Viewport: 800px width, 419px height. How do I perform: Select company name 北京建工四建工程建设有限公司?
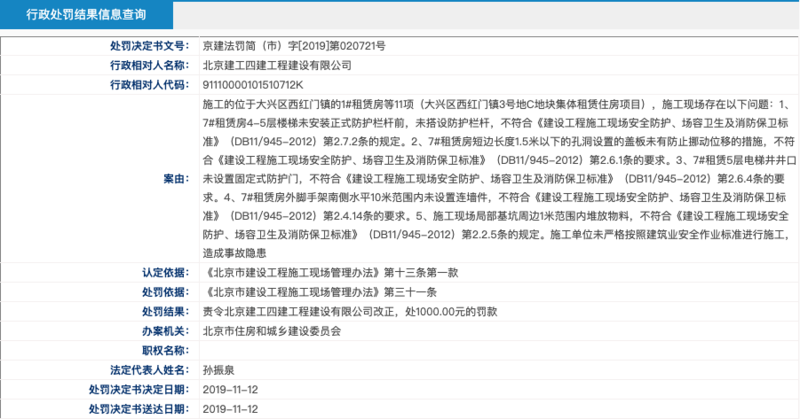[x=277, y=65]
